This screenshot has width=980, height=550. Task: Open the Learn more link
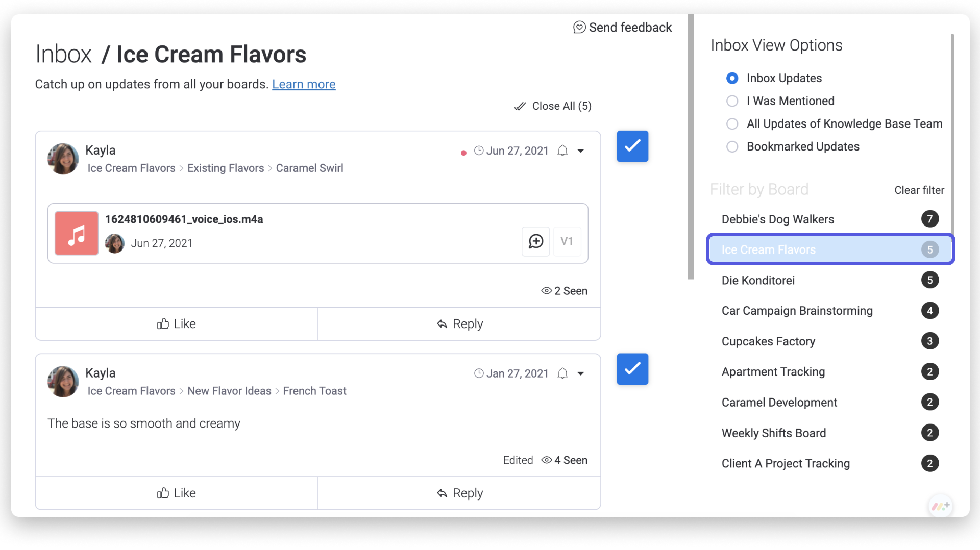tap(304, 84)
